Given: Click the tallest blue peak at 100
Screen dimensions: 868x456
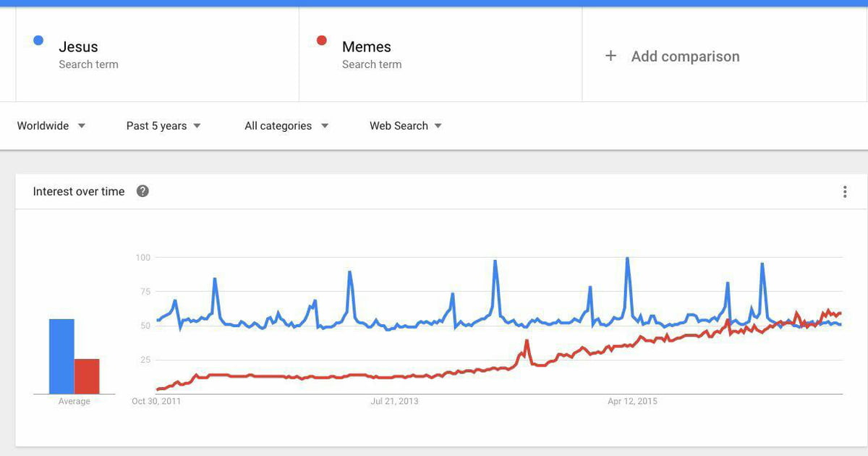Looking at the screenshot, I should (x=627, y=259).
